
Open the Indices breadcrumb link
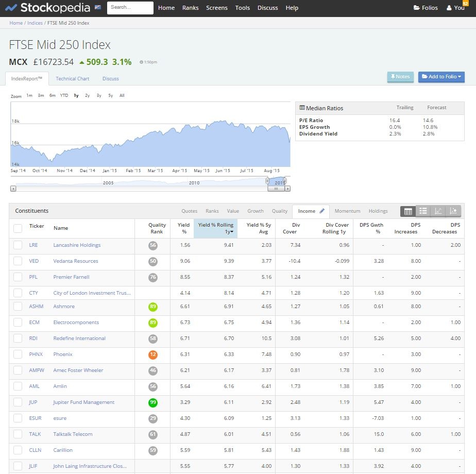(35, 23)
